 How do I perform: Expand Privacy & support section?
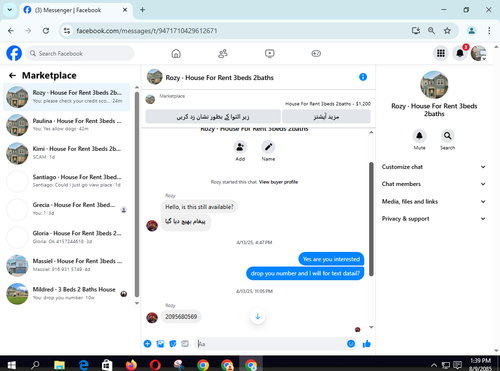click(x=434, y=219)
